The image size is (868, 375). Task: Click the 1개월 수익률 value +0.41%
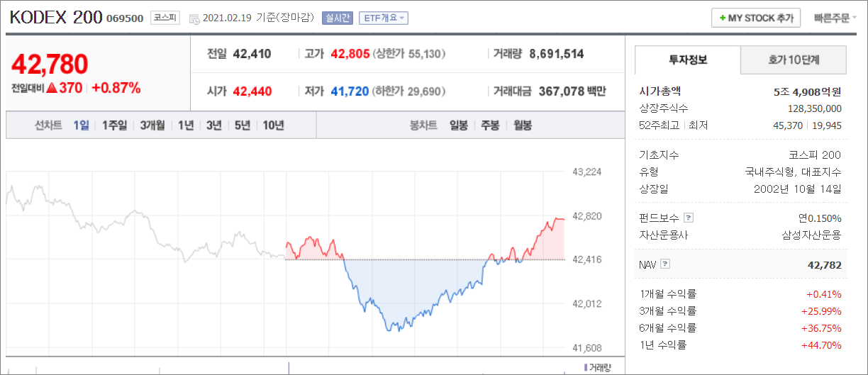click(824, 293)
